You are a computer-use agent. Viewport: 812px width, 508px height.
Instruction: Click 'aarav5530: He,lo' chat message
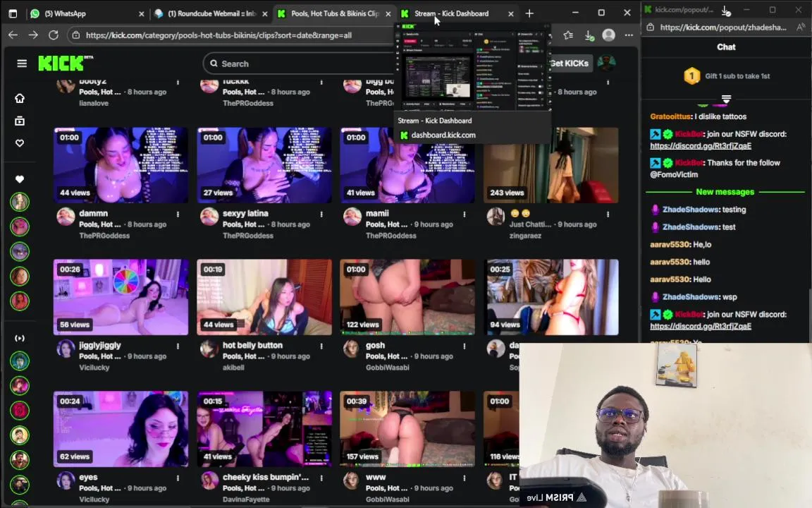point(680,244)
